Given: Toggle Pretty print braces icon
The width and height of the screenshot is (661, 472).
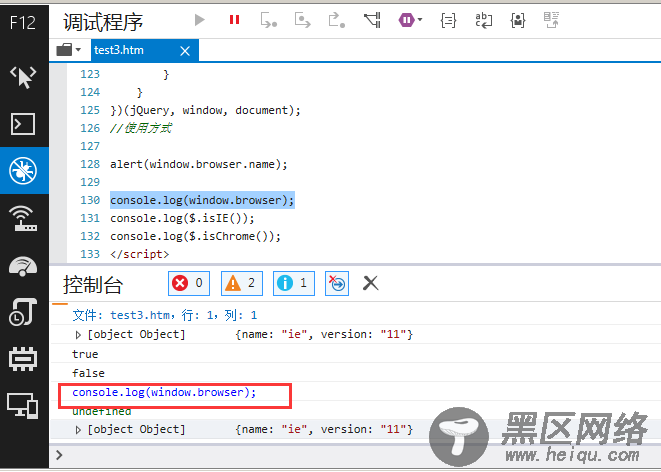Looking at the screenshot, I should click(448, 20).
